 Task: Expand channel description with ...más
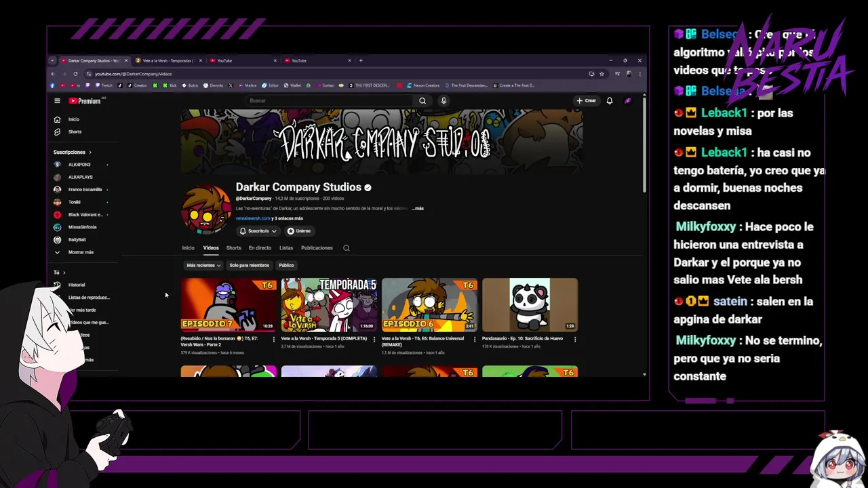coord(418,209)
